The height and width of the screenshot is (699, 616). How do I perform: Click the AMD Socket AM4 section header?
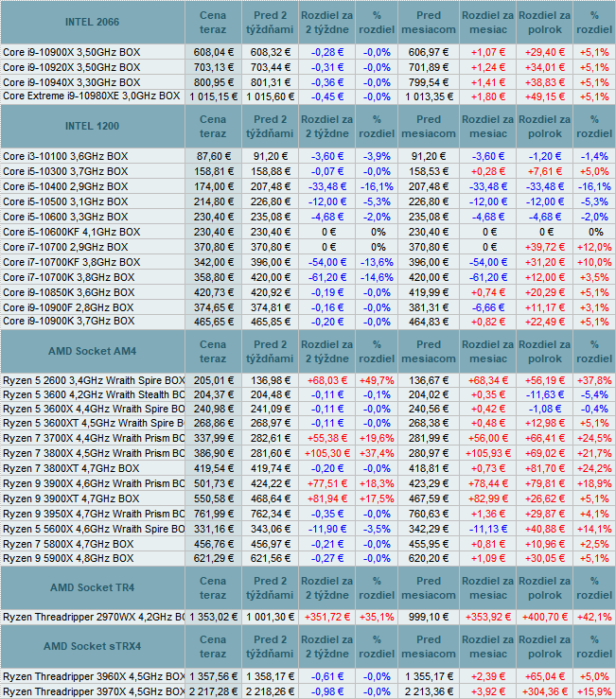[92, 351]
